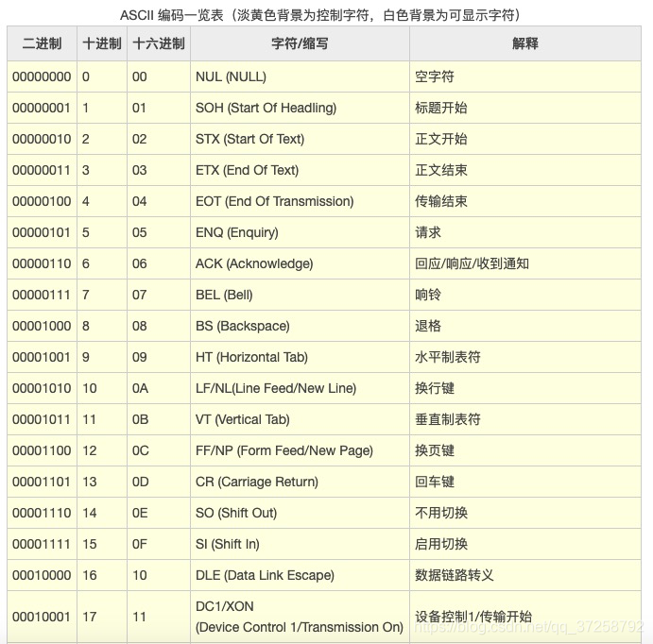Click the 标题开始 cell
The height and width of the screenshot is (644, 653).
point(525,108)
